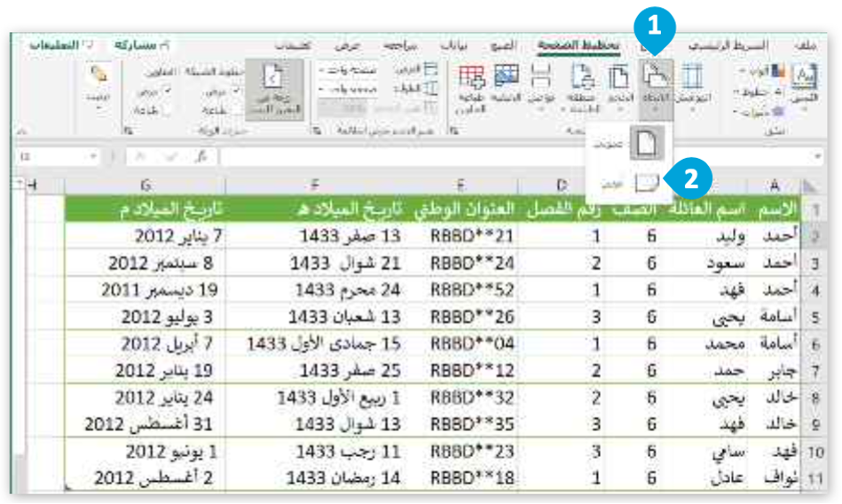Switch to the Review tab
This screenshot has height=504, width=842.
tap(401, 46)
